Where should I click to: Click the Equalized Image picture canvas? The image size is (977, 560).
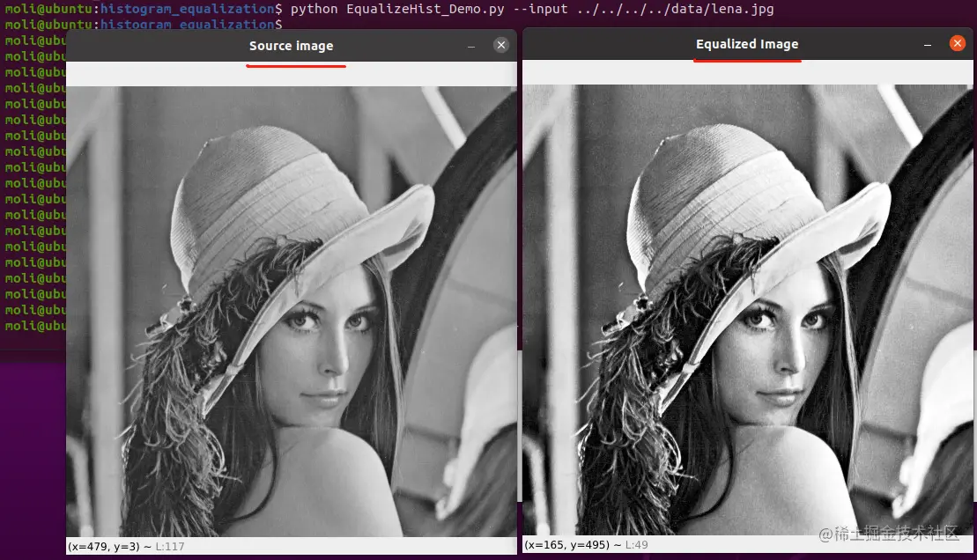(748, 310)
